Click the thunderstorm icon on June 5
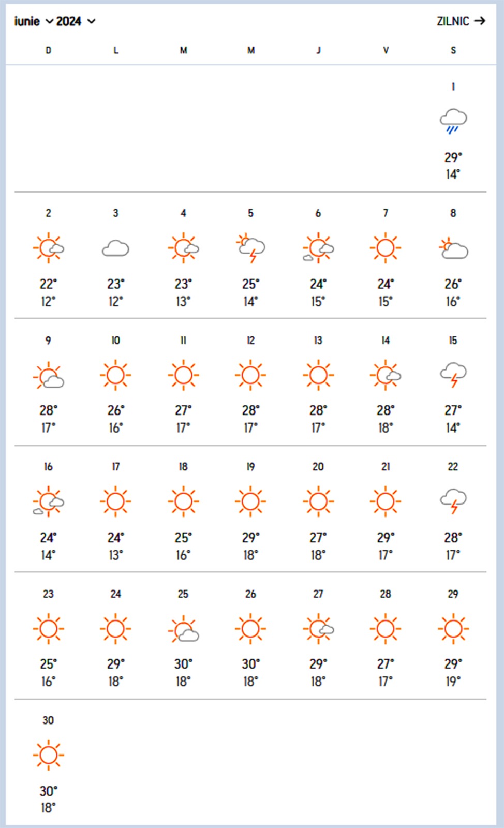Screen dimensions: 504x828 click(x=251, y=248)
